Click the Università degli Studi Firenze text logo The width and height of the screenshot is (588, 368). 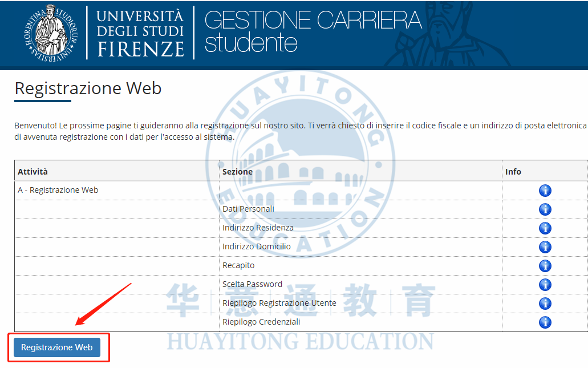tap(140, 33)
